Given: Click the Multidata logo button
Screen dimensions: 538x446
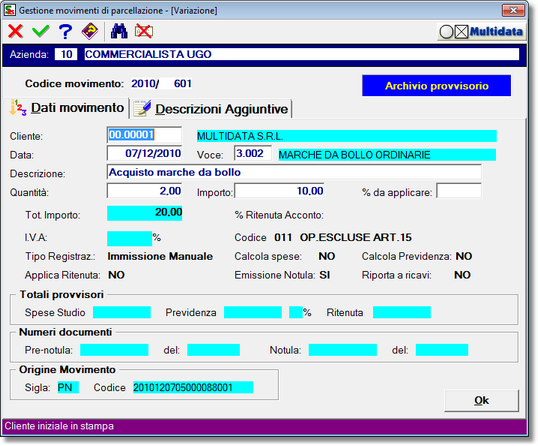Looking at the screenshot, I should tap(481, 32).
